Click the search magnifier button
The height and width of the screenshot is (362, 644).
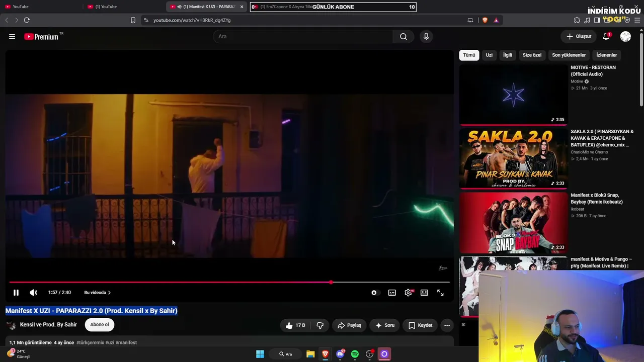[404, 37]
